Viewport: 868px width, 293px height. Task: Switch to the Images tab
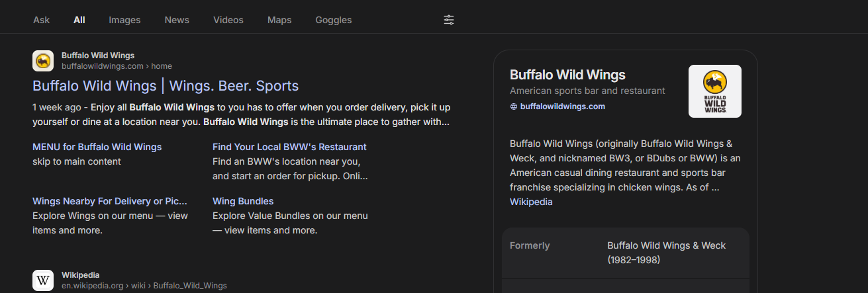[124, 20]
